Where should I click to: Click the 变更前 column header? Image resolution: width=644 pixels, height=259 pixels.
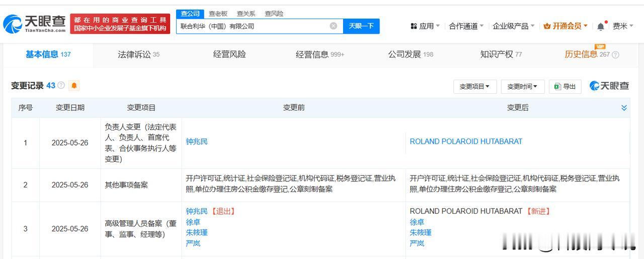click(294, 108)
